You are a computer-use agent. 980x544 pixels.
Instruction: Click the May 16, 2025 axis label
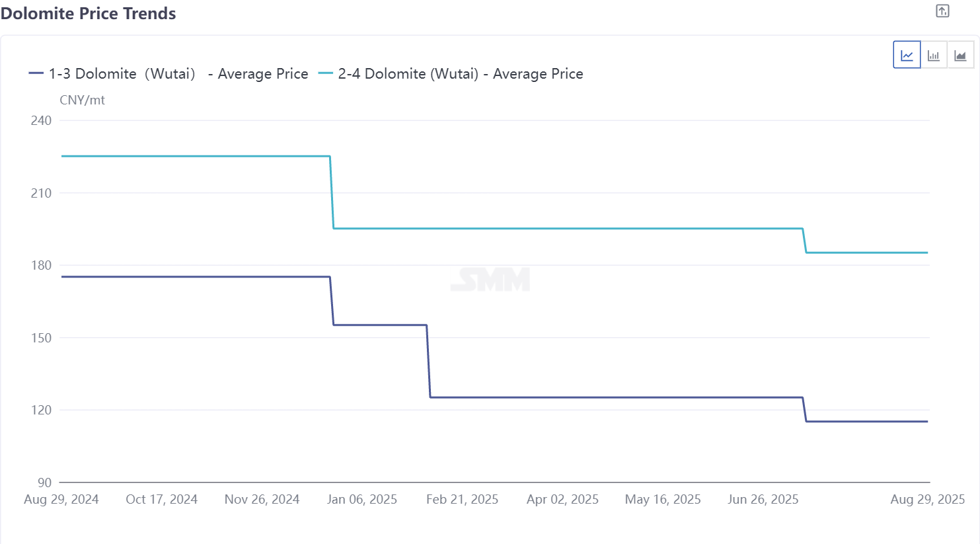click(x=663, y=500)
